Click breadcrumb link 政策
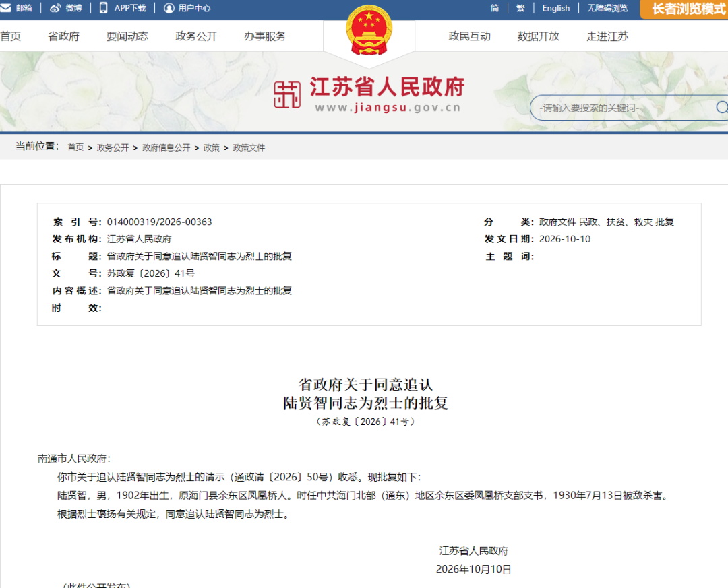This screenshot has height=588, width=728. coord(211,147)
